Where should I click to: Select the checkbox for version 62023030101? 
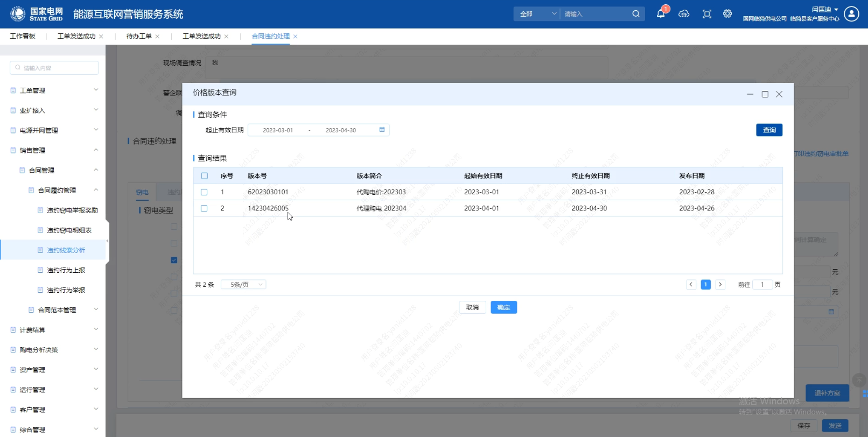coord(204,192)
